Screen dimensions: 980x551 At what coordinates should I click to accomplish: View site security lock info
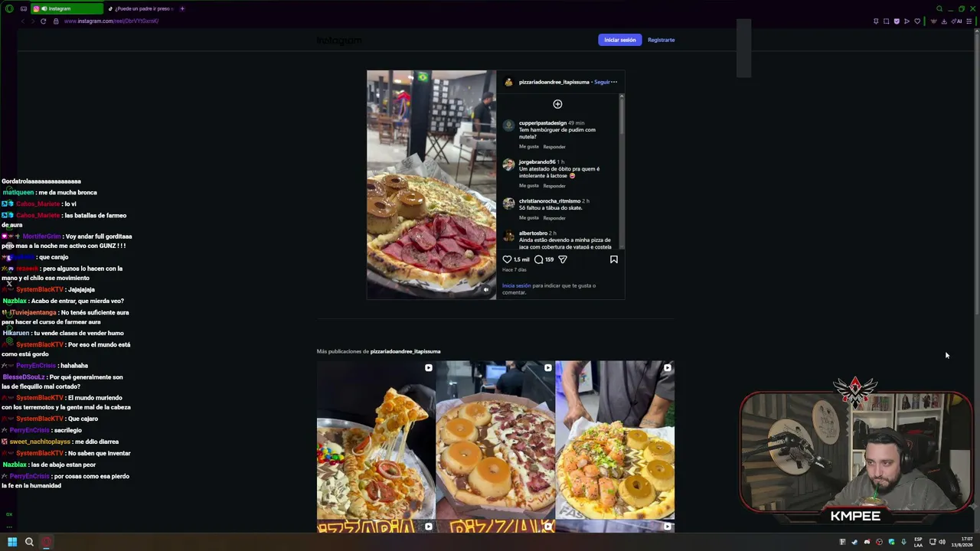click(x=56, y=21)
